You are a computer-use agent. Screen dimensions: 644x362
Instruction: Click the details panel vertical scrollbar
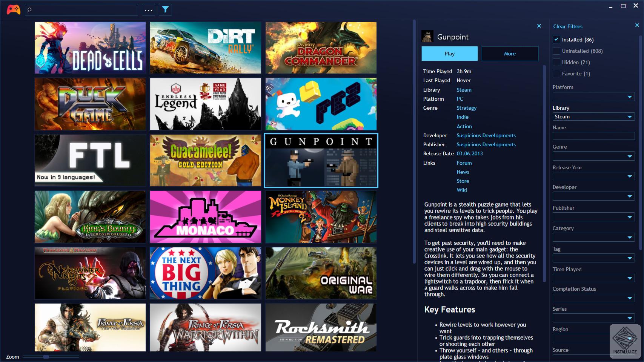tap(544, 173)
